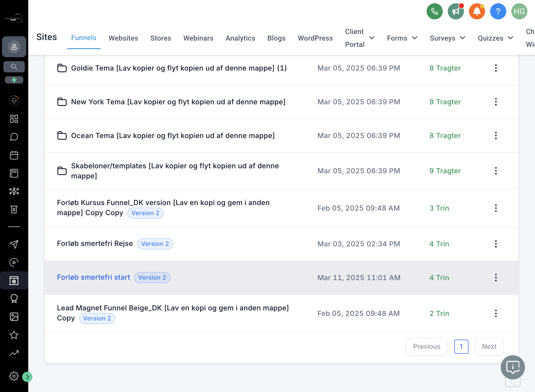This screenshot has width=535, height=392.
Task: Click the lightning quick actions icon
Action: 14,80
